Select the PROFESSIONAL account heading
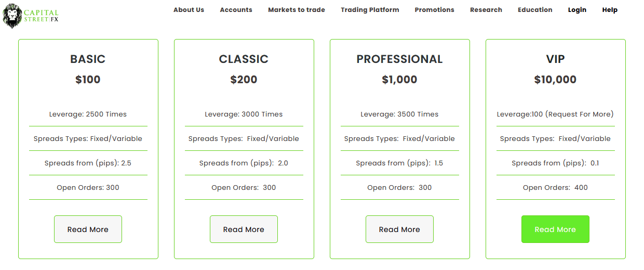Viewport: 644px width, 270px height. 399,59
